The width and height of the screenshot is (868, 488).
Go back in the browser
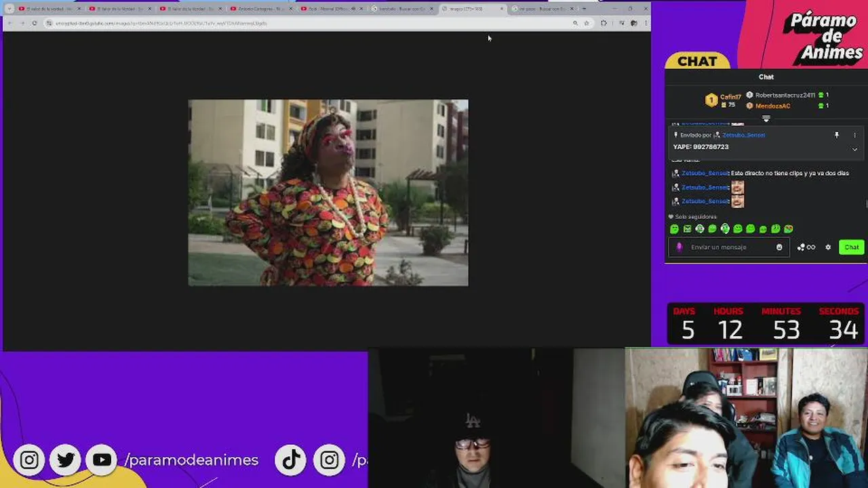point(9,23)
